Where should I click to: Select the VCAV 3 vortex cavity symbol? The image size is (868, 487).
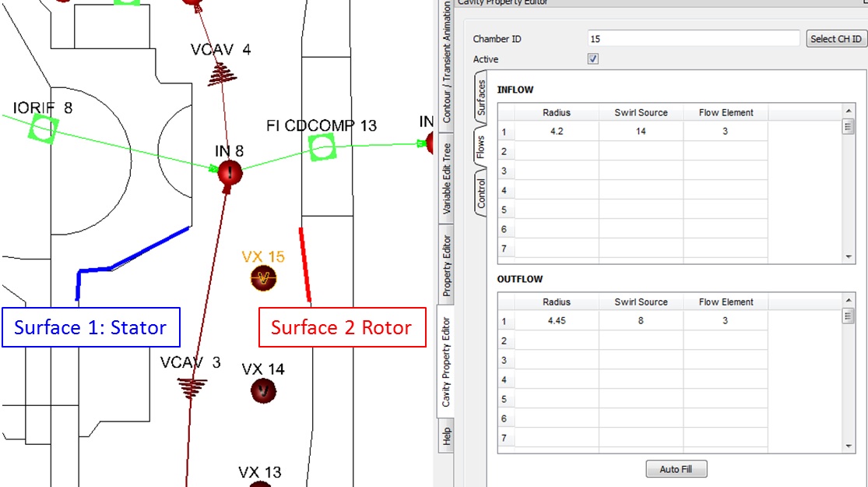click(x=192, y=388)
